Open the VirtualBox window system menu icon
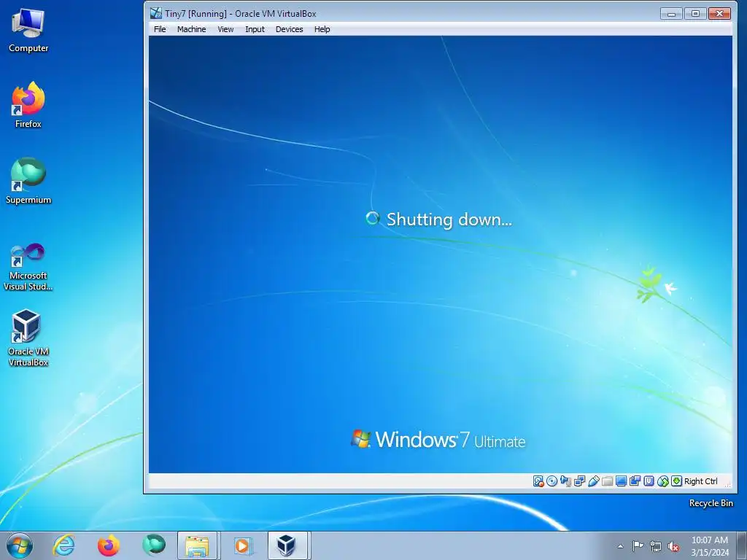Screen dimensions: 747x560 click(x=156, y=13)
